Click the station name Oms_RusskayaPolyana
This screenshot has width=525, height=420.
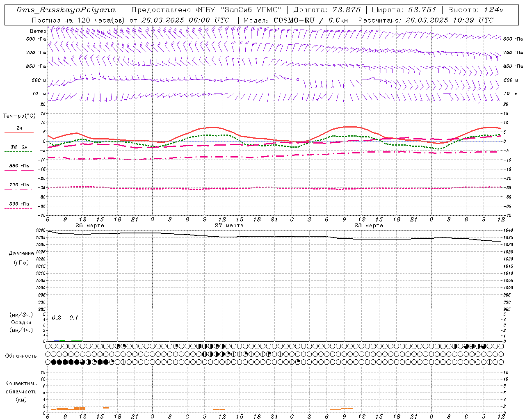[66, 10]
